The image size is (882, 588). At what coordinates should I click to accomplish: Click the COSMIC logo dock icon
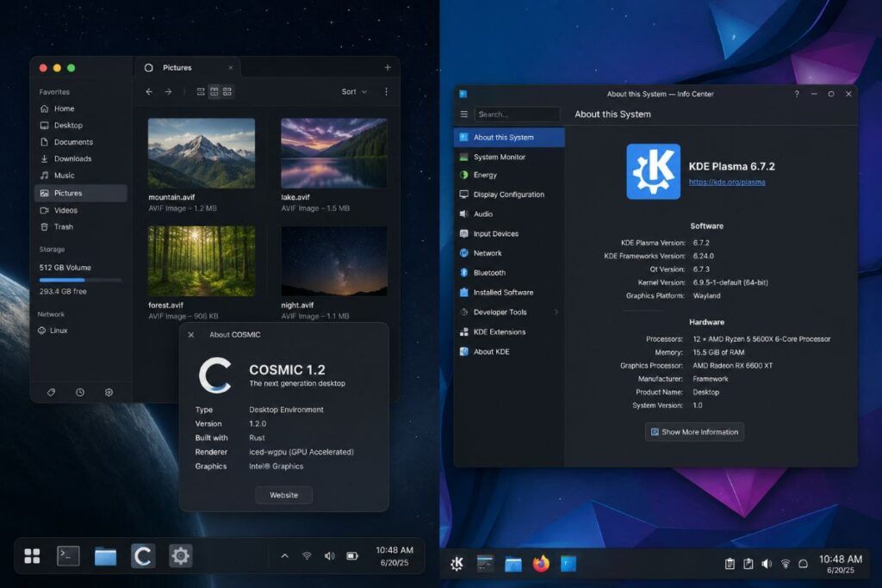tap(143, 556)
